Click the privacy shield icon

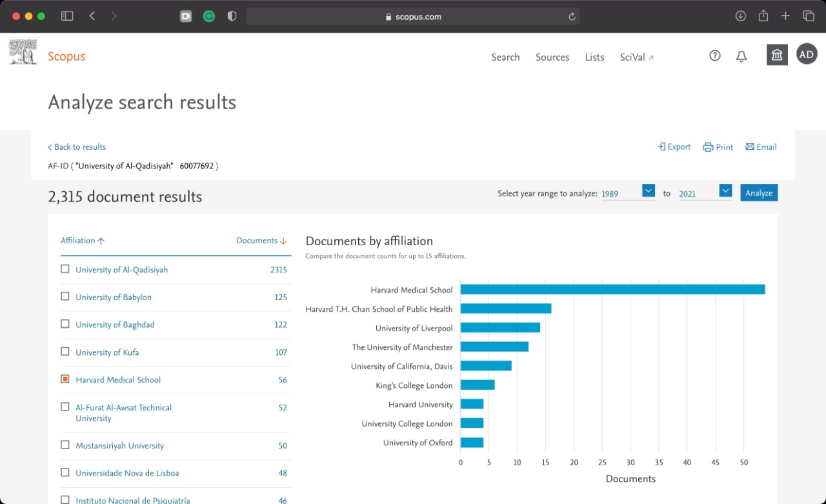coord(232,17)
